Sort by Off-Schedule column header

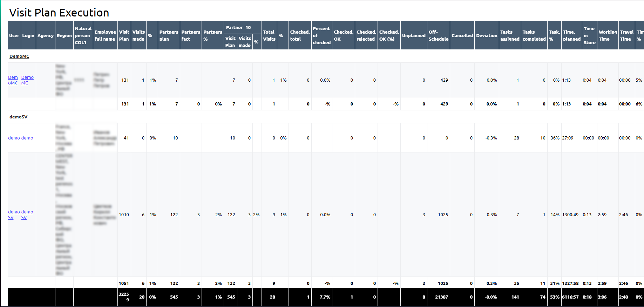point(438,35)
